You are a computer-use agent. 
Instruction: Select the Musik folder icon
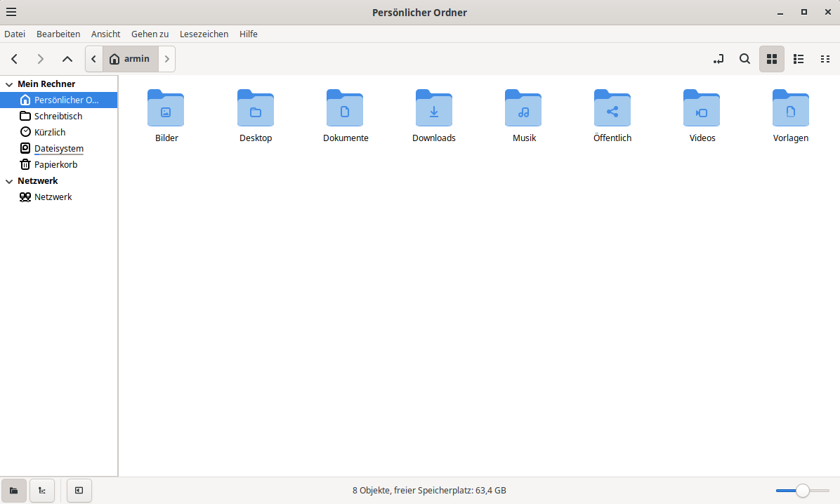click(x=523, y=109)
